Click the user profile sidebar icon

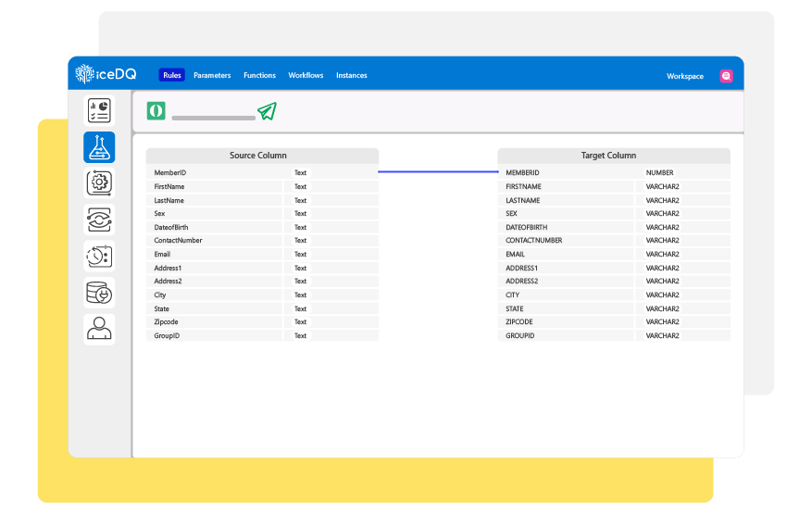[99, 329]
